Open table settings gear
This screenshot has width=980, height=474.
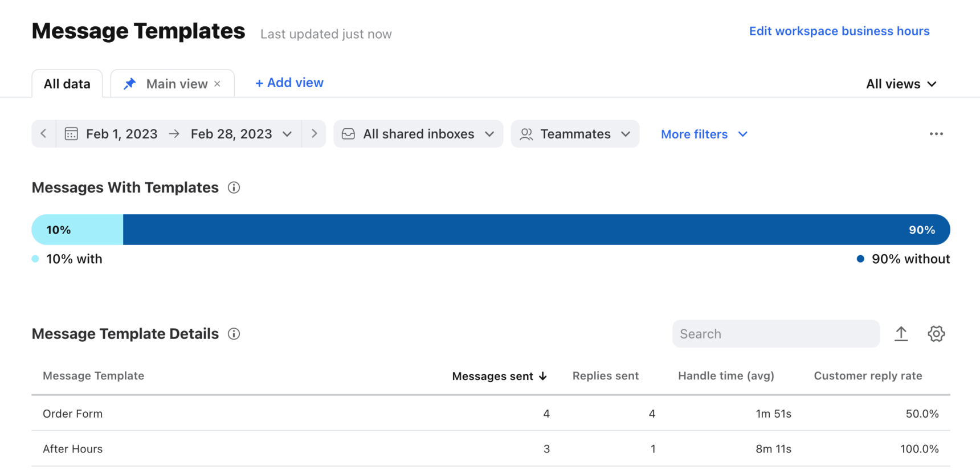936,334
